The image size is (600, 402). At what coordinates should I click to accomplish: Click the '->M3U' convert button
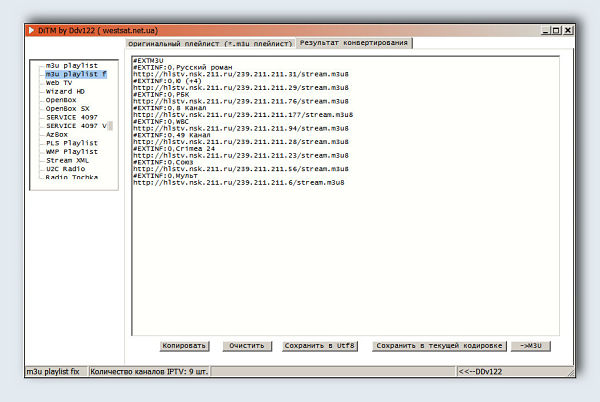pos(531,345)
